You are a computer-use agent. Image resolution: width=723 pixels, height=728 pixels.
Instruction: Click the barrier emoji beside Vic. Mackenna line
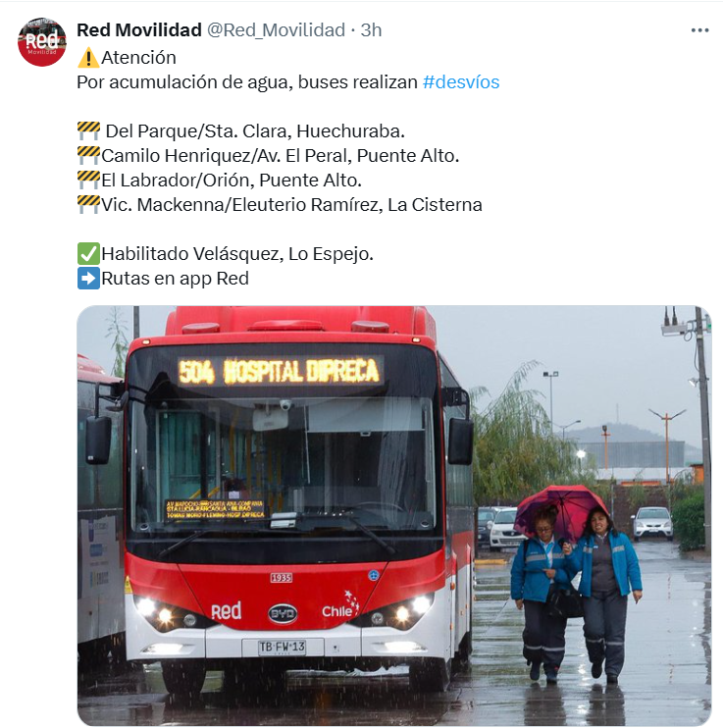[88, 205]
